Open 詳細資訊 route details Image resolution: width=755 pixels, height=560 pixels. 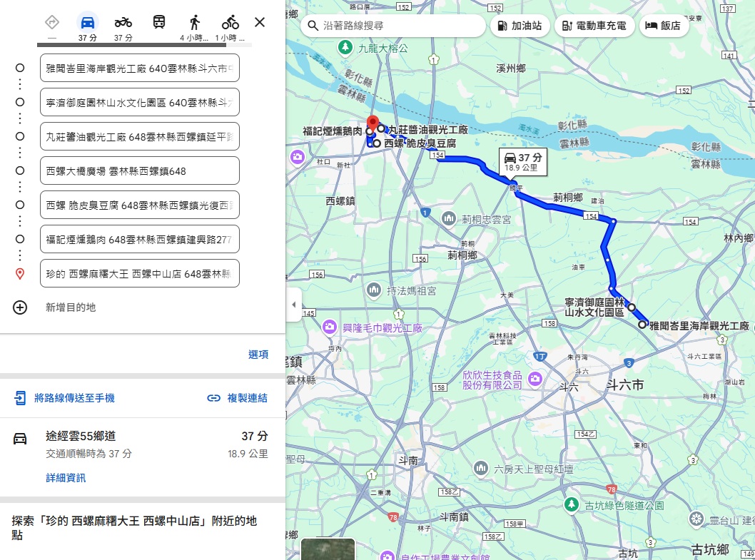pos(66,478)
